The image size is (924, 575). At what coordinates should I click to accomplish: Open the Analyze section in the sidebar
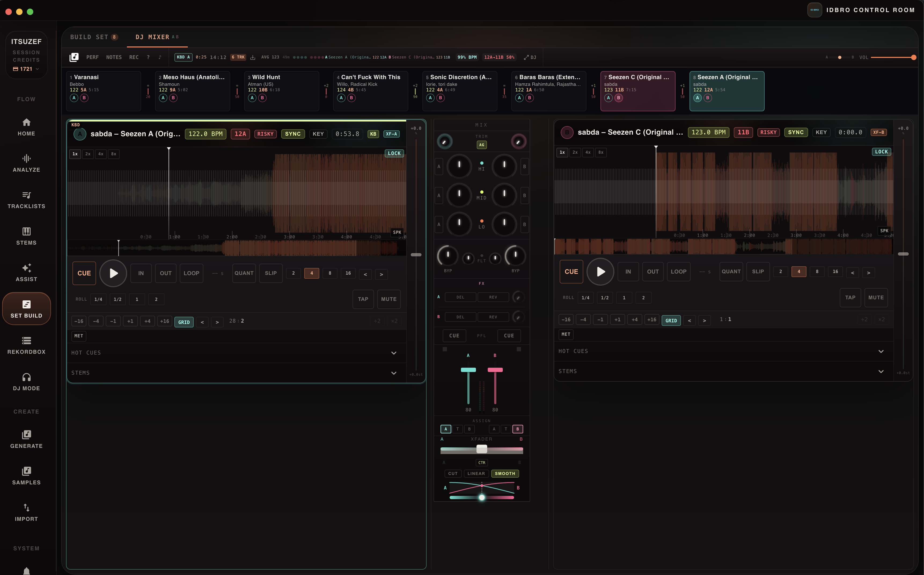(x=26, y=163)
